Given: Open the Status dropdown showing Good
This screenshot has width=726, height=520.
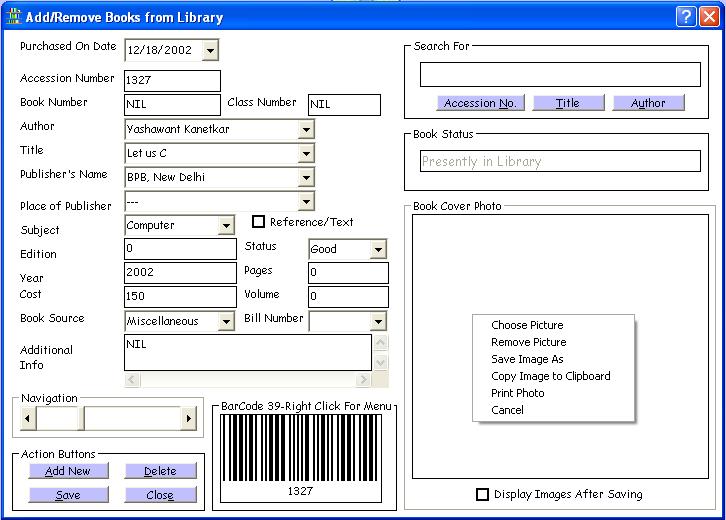Looking at the screenshot, I should click(377, 250).
